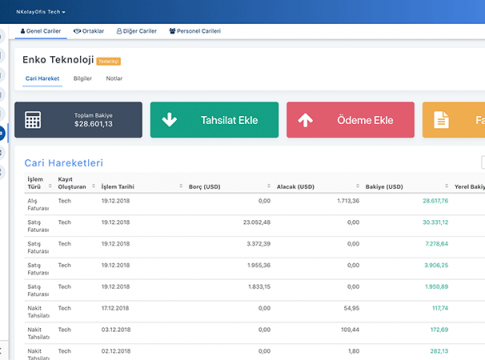Click the Borç amount 23.052,48
Screen dimensions: 485x360
257,222
